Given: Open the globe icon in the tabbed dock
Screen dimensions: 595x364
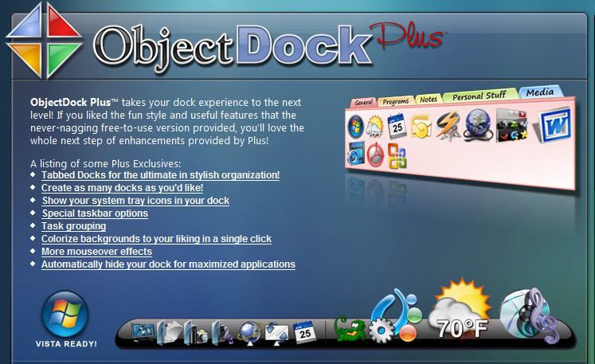Looking at the screenshot, I should [x=477, y=125].
